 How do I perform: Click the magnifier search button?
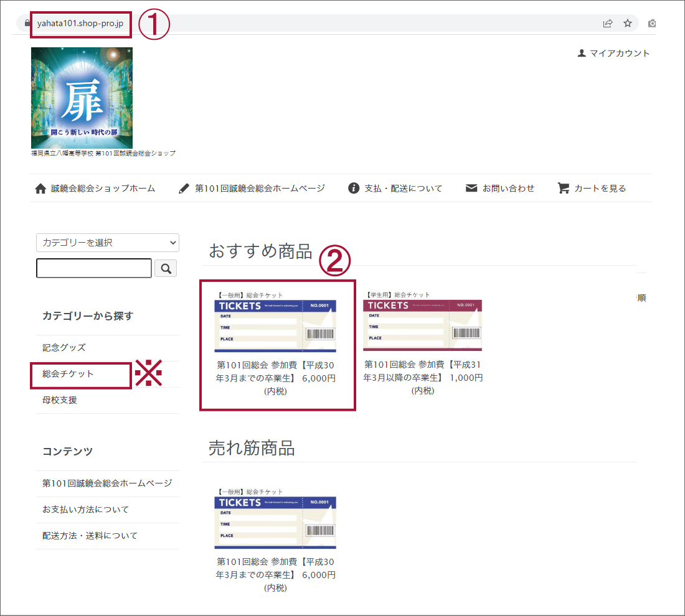[x=166, y=268]
